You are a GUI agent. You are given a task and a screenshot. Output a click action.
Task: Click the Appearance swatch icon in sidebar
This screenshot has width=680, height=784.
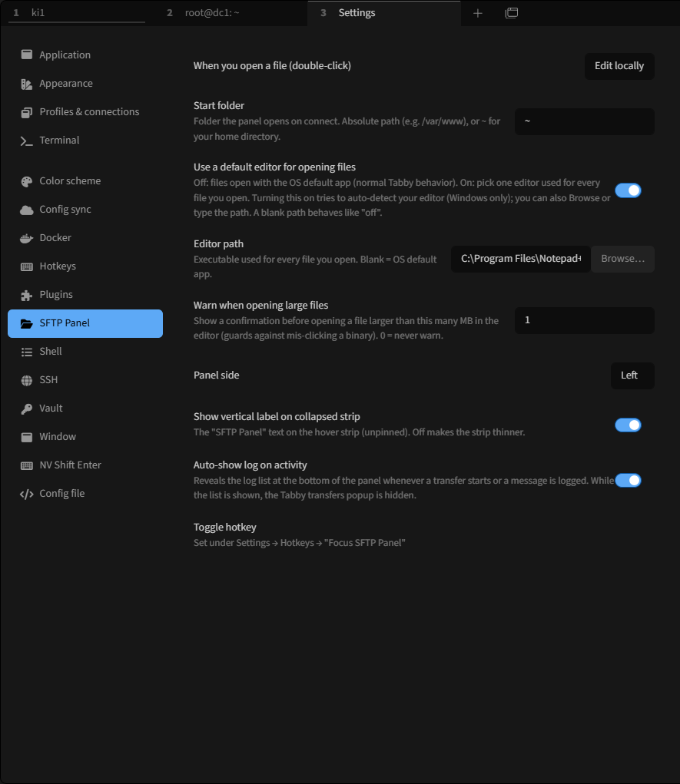[27, 84]
